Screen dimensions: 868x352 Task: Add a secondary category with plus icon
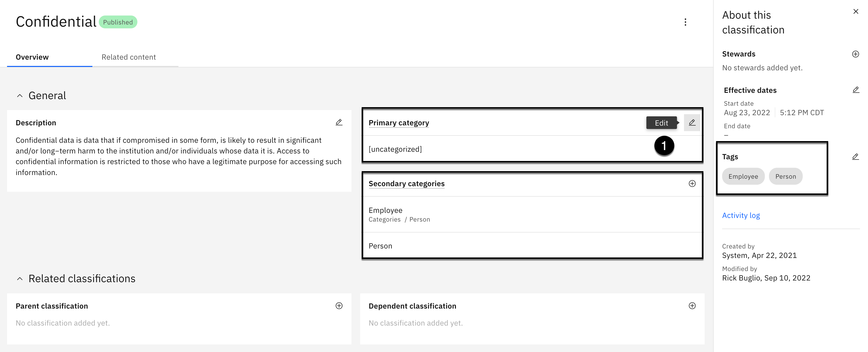tap(692, 184)
